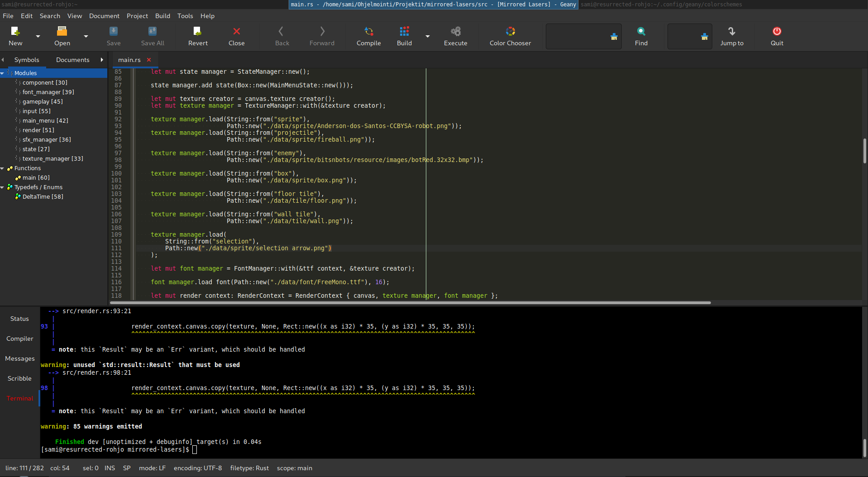Close the document using Close toolbar icon
Viewport: 868px width, 477px height.
[x=236, y=36]
